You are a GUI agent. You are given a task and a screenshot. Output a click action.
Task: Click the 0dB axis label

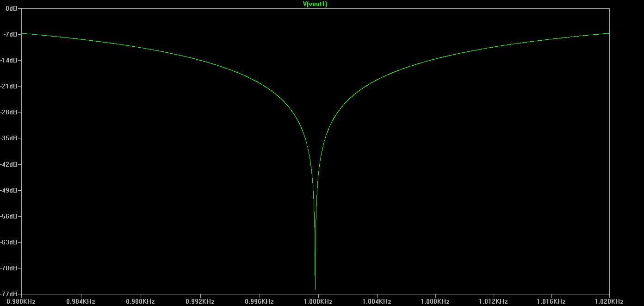pyautogui.click(x=12, y=8)
